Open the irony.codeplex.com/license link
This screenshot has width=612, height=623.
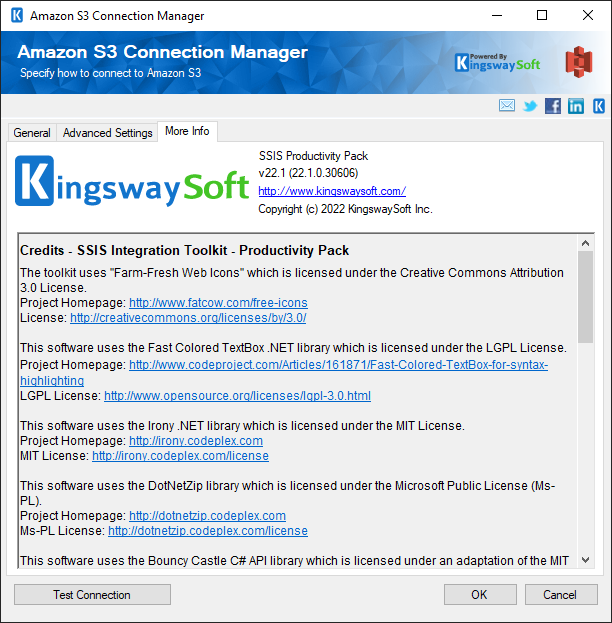(180, 456)
